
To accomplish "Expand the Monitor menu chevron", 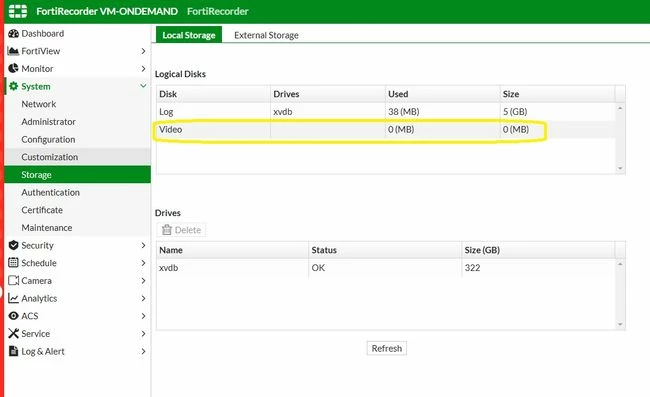I will point(143,68).
